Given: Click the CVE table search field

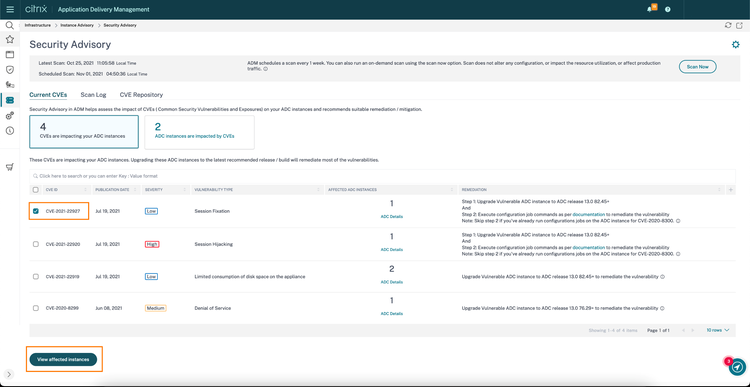Looking at the screenshot, I should 382,176.
